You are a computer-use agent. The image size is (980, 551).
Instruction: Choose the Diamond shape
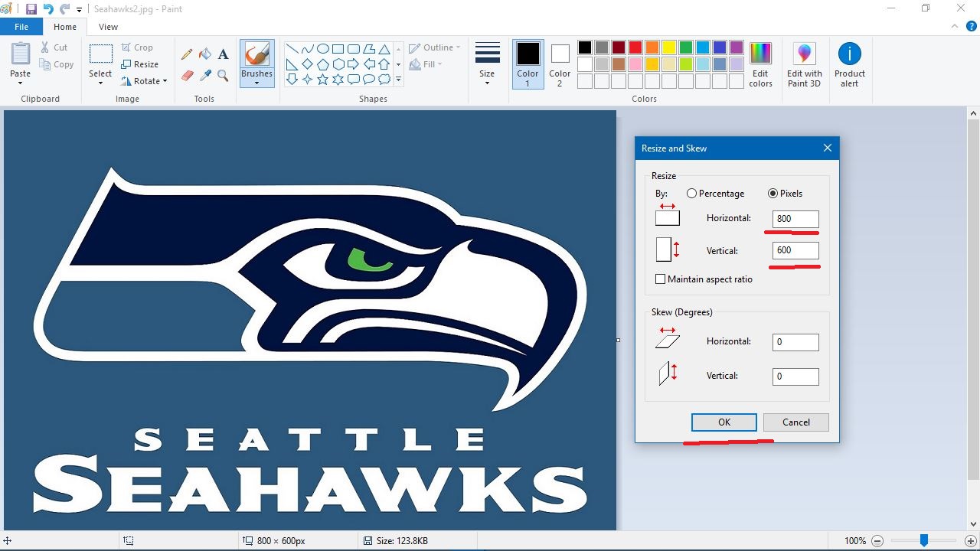(x=307, y=64)
